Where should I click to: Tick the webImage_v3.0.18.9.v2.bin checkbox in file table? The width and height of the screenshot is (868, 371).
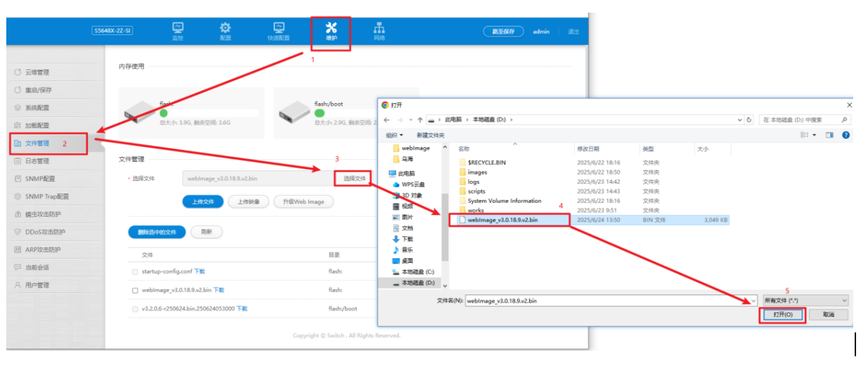(135, 290)
